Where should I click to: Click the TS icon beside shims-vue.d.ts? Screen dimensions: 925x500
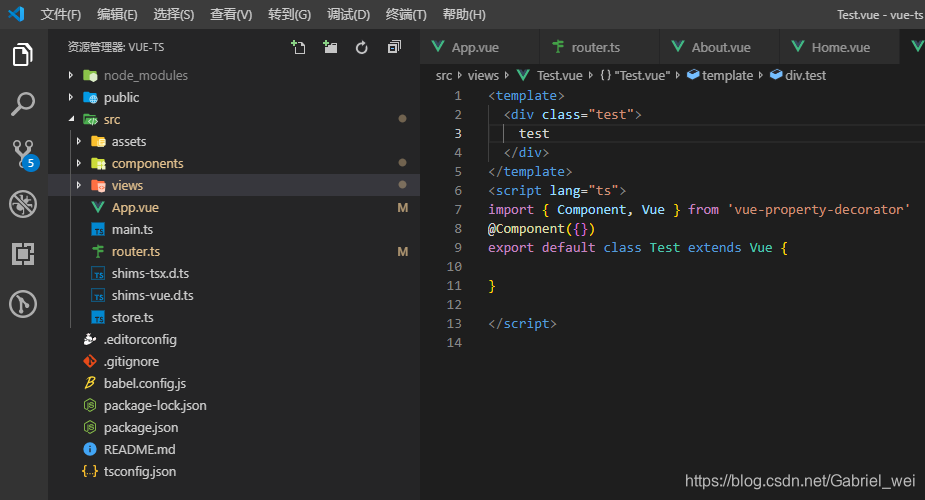[x=98, y=295]
